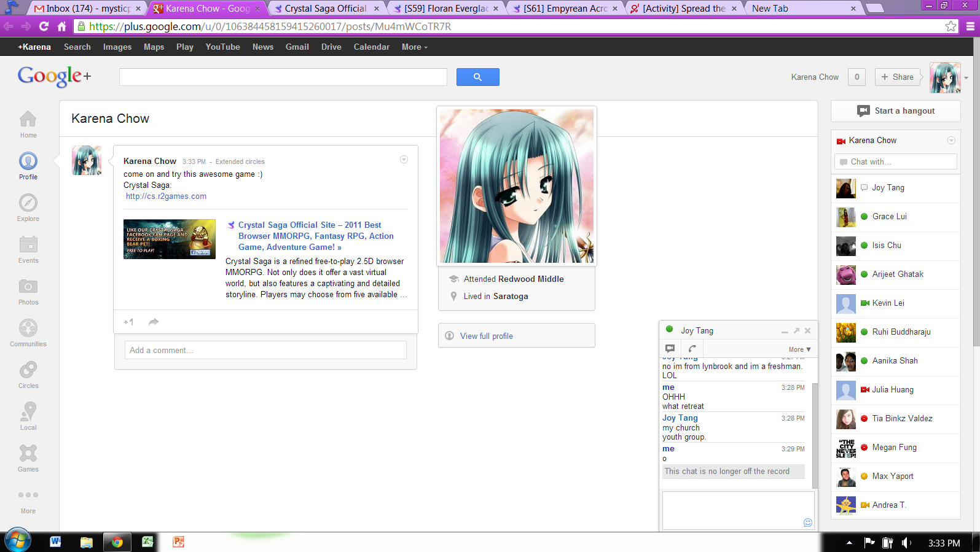This screenshot has width=980, height=552.
Task: Open the Events calendar icon in sidebar
Action: pyautogui.click(x=28, y=245)
